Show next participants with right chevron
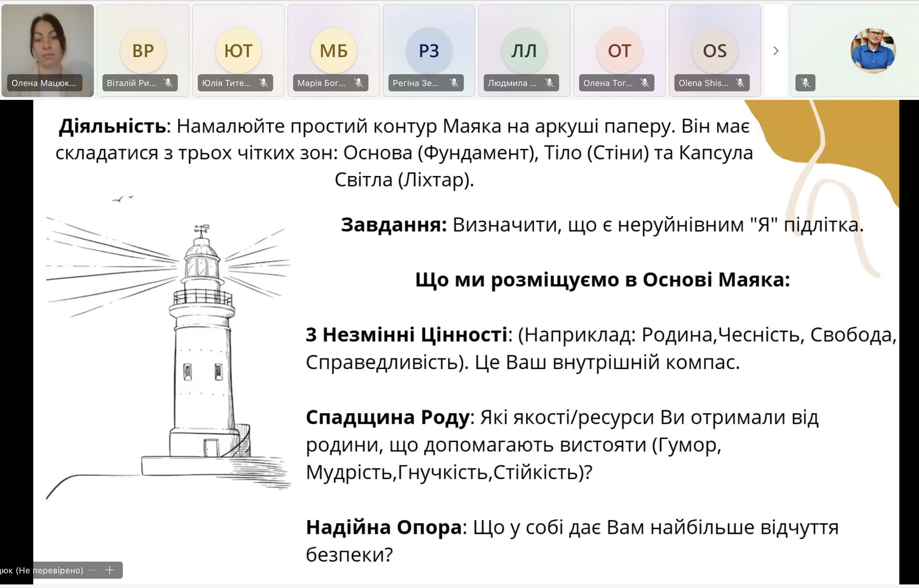The height and width of the screenshot is (588, 919). [x=775, y=51]
